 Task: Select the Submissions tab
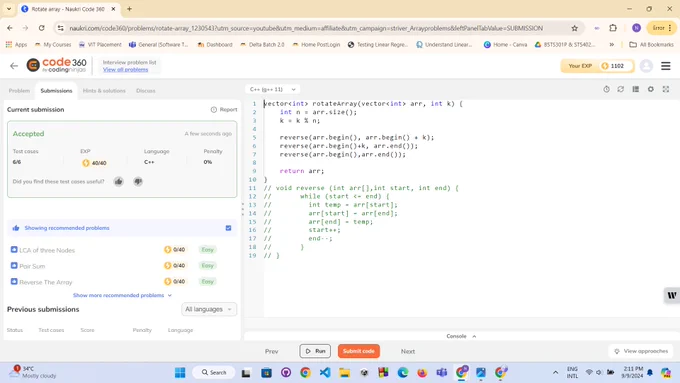pyautogui.click(x=56, y=91)
